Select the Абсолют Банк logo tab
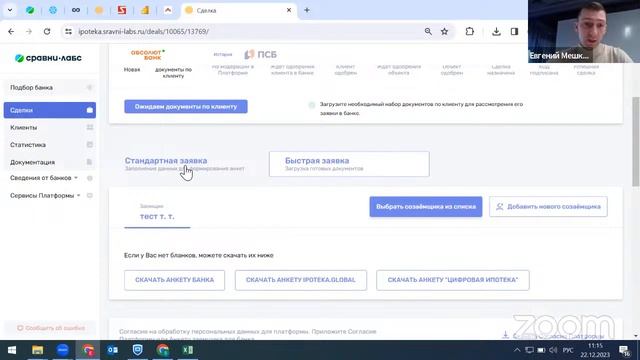Viewport: 640px width, 360px height. click(148, 55)
